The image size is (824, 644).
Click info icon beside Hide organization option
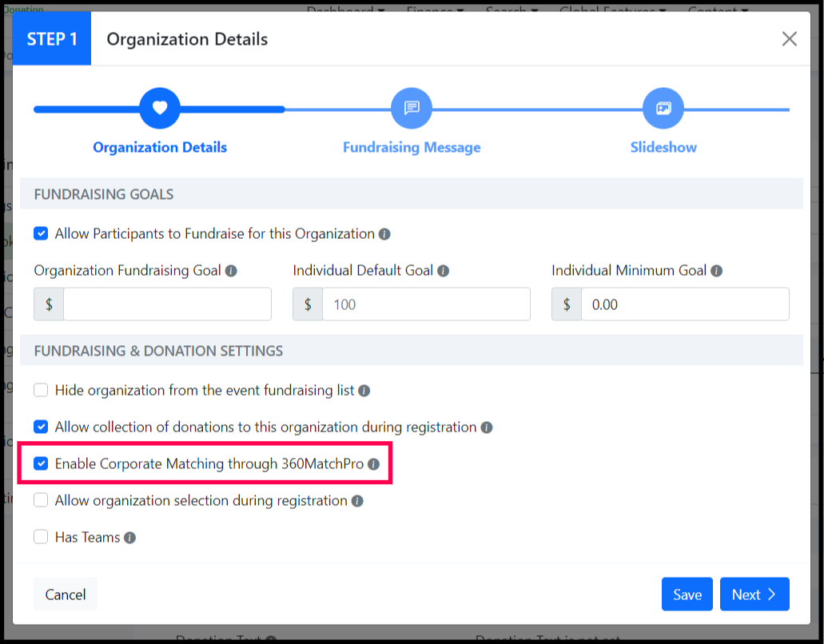[x=364, y=391]
